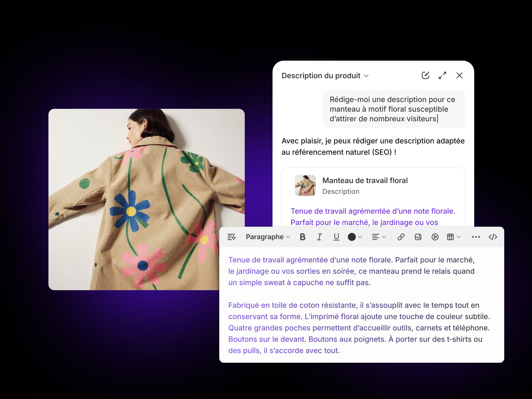Expand the text color chevron
The image size is (532, 399).
tap(360, 237)
